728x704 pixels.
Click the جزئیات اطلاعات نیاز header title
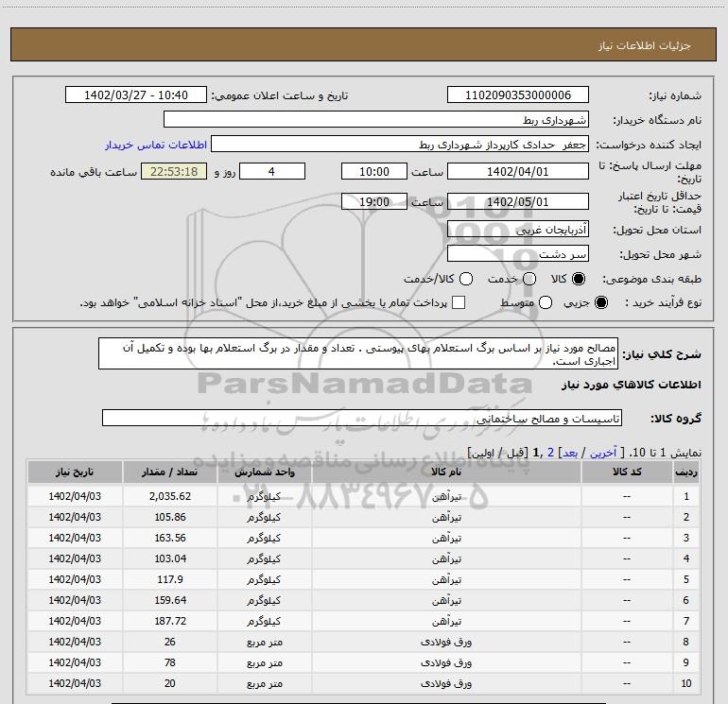(x=645, y=45)
